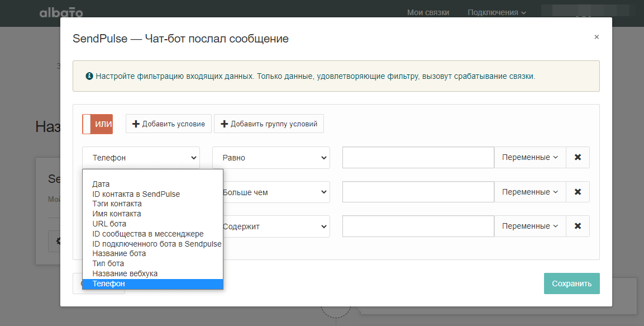
Task: Open the Телефон field dropdown
Action: pos(141,158)
